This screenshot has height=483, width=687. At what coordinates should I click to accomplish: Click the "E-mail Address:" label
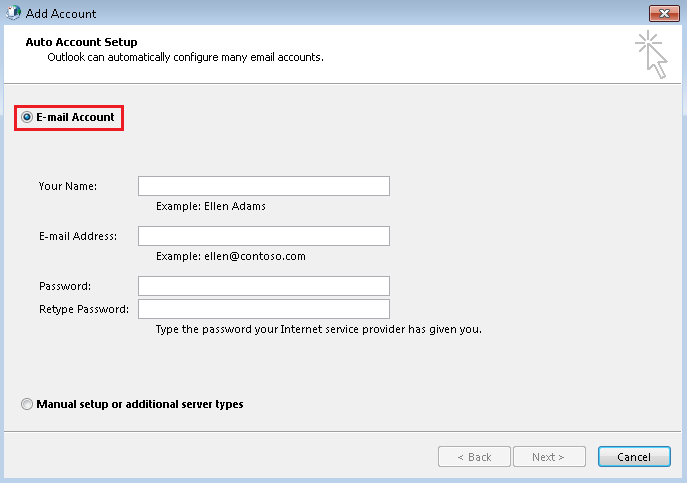[x=78, y=236]
